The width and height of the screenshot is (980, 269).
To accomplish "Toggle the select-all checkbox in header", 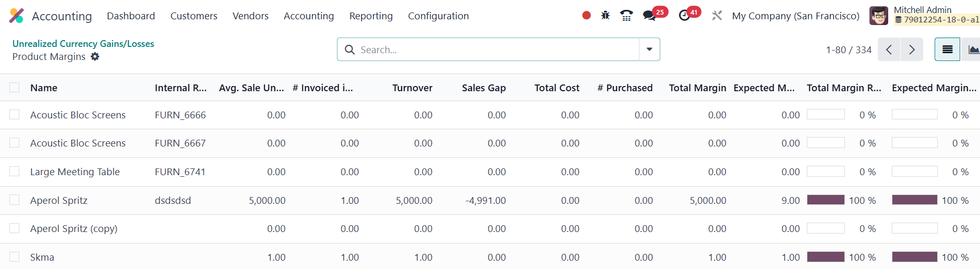I will click(x=15, y=88).
